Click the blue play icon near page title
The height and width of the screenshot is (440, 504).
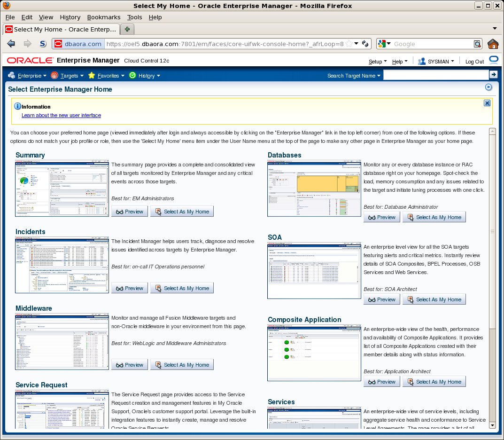coord(488,87)
